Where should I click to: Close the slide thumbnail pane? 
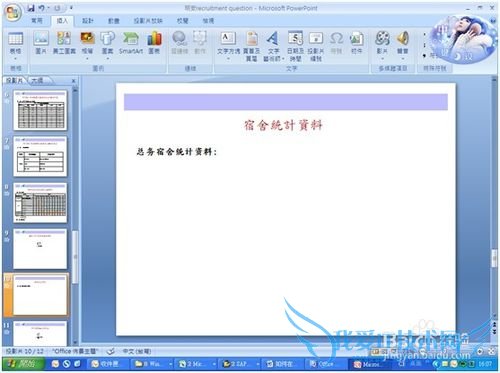[74, 81]
